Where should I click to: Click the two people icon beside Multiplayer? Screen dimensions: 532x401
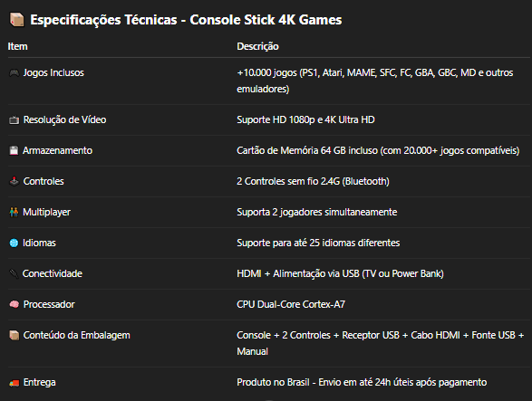[x=14, y=212]
